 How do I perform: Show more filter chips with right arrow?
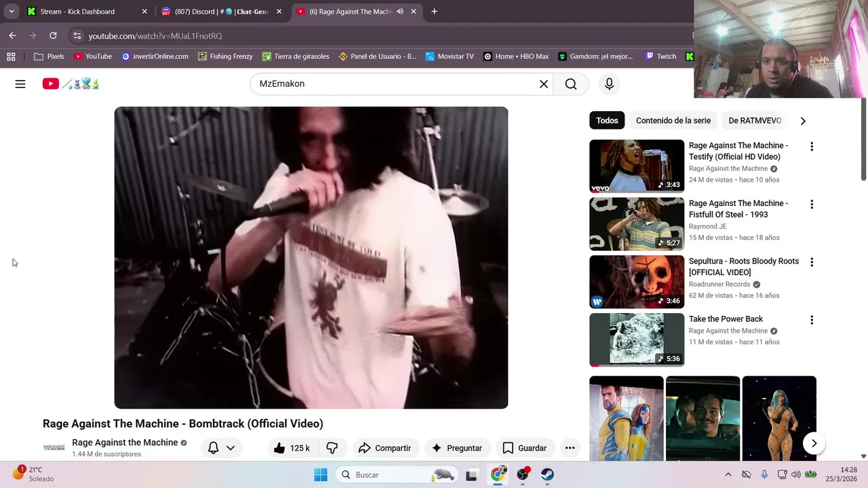click(x=803, y=121)
